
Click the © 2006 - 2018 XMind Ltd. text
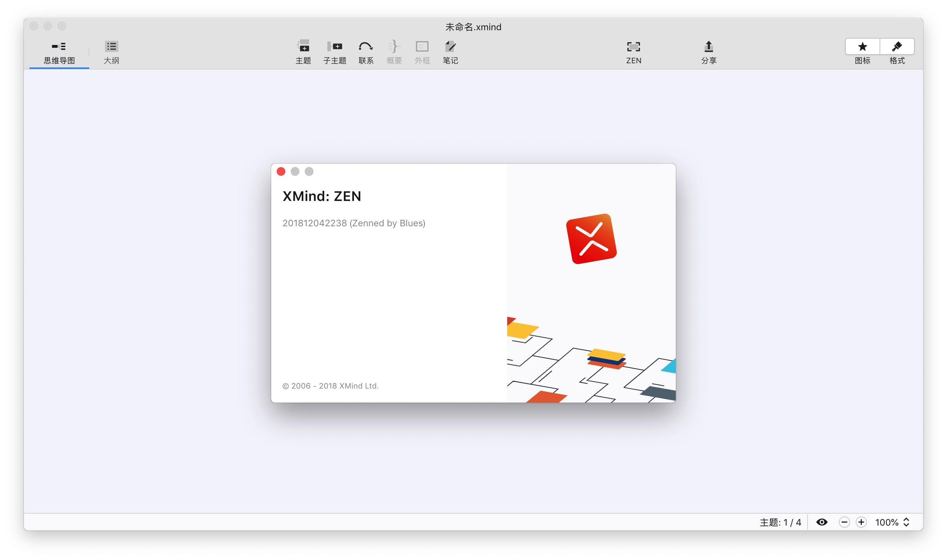pyautogui.click(x=331, y=386)
